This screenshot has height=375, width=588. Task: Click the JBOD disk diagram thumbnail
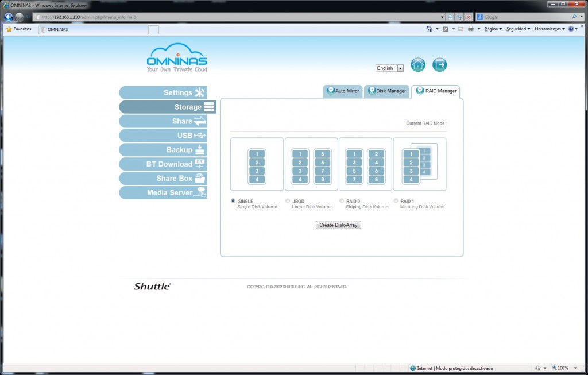click(311, 164)
